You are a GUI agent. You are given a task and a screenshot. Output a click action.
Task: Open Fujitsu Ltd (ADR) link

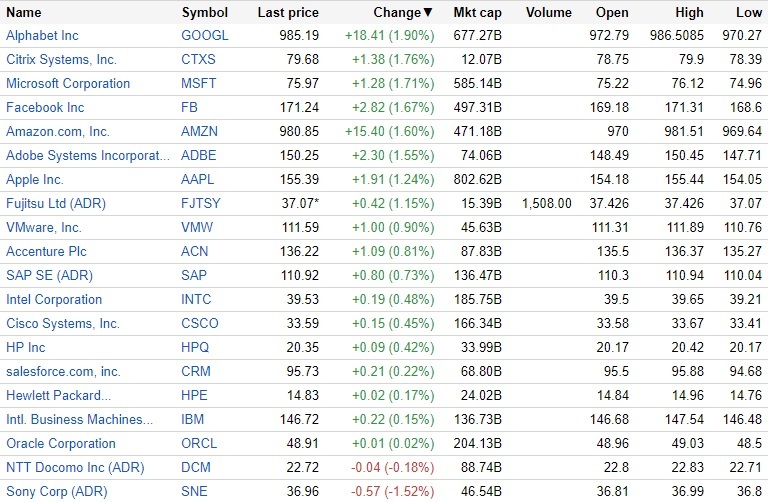point(55,204)
